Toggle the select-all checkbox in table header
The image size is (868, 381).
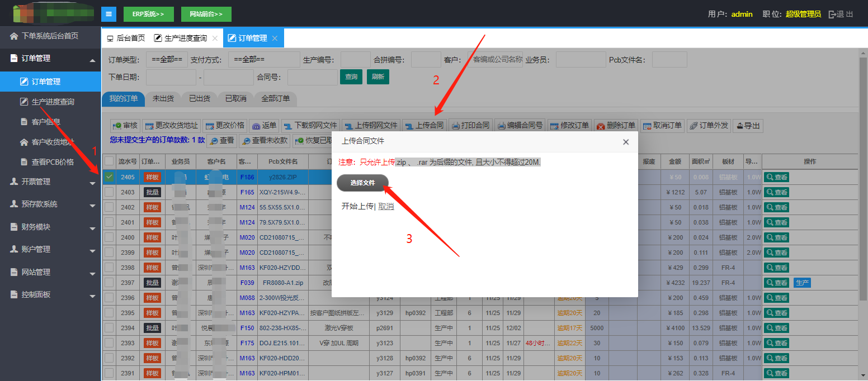pos(109,161)
